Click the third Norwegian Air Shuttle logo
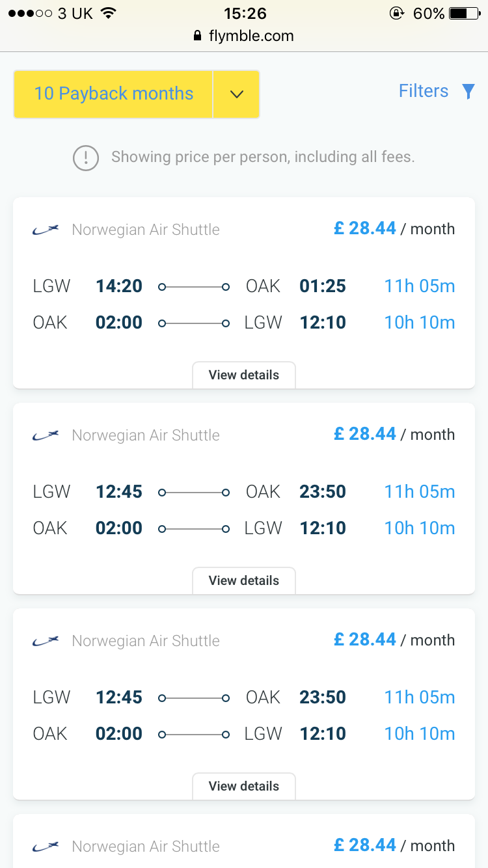The height and width of the screenshot is (868, 488). [46, 640]
